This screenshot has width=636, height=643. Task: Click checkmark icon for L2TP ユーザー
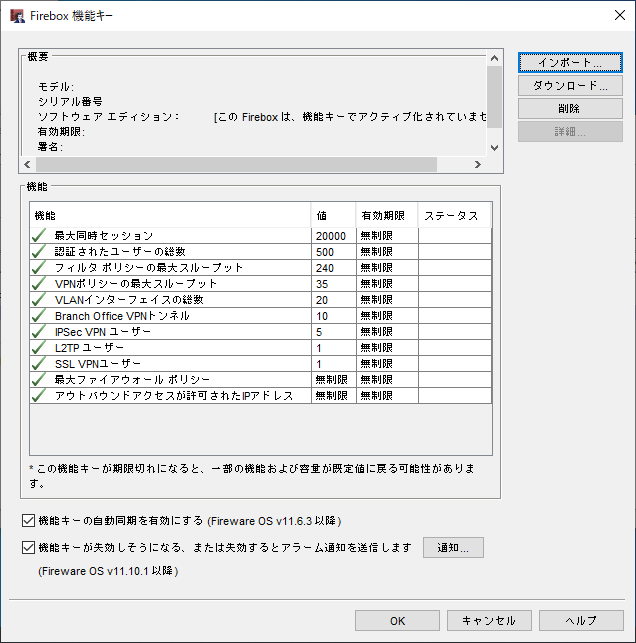click(x=39, y=348)
